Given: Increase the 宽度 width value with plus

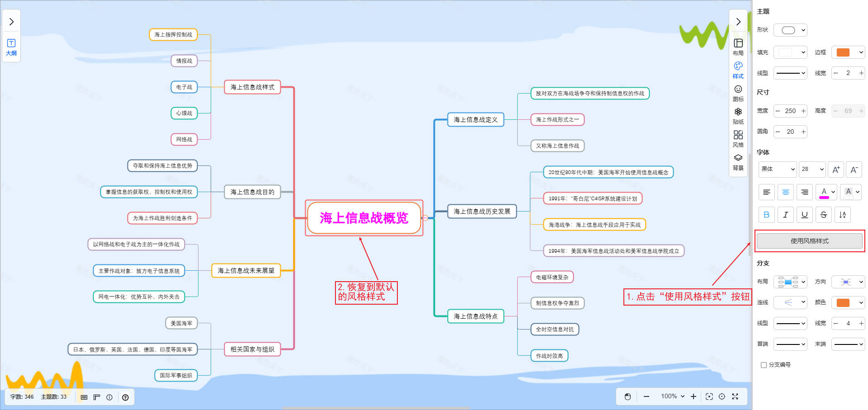Looking at the screenshot, I should tap(803, 111).
